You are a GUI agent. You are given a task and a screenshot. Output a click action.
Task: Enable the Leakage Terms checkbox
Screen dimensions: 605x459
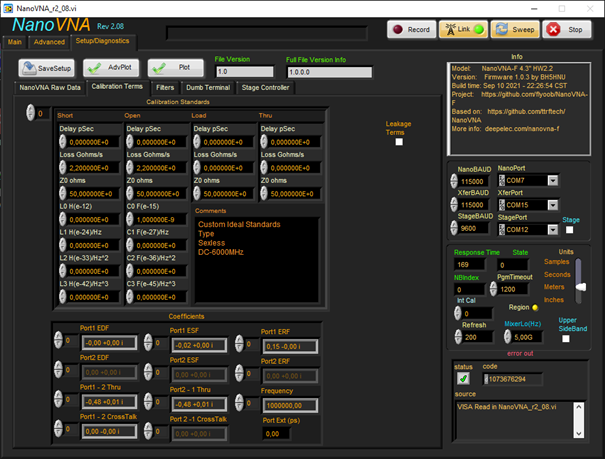tap(399, 142)
